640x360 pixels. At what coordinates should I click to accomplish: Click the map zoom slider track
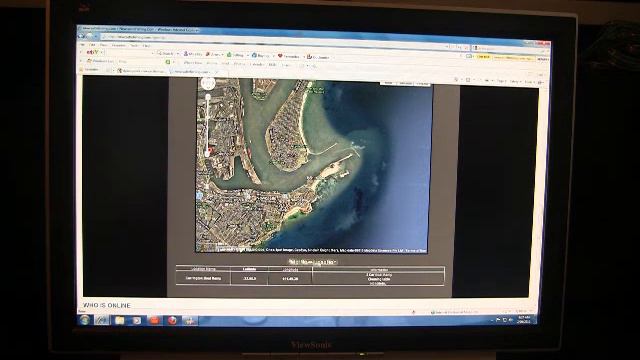tap(208, 124)
